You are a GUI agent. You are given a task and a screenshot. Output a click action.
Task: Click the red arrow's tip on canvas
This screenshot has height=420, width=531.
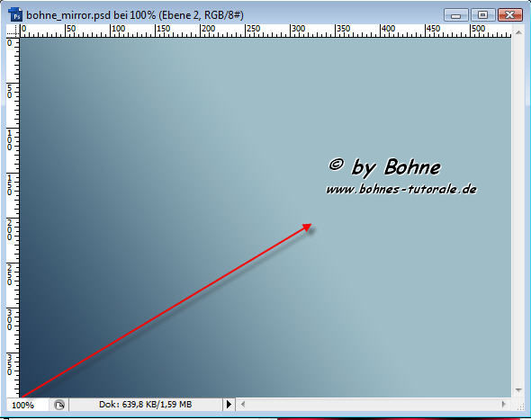click(308, 227)
